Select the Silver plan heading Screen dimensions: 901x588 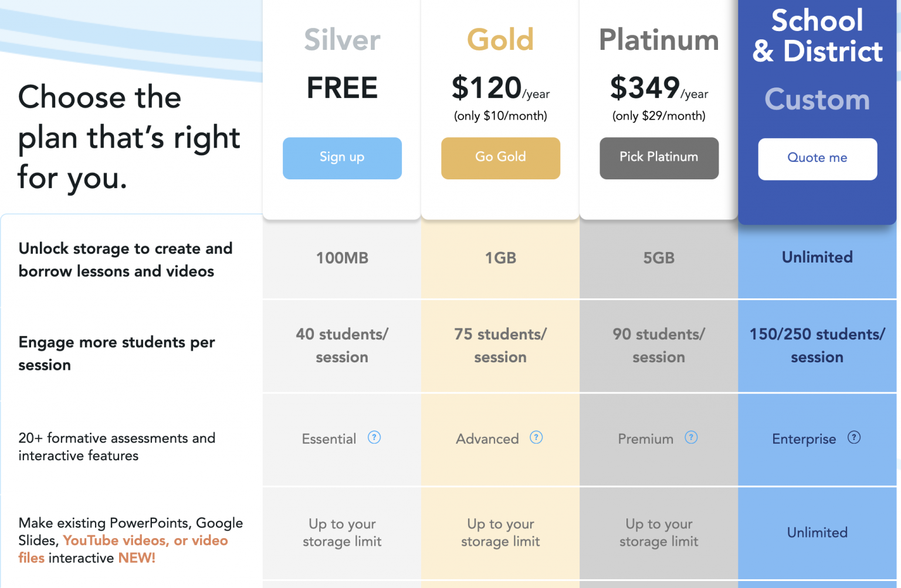342,40
